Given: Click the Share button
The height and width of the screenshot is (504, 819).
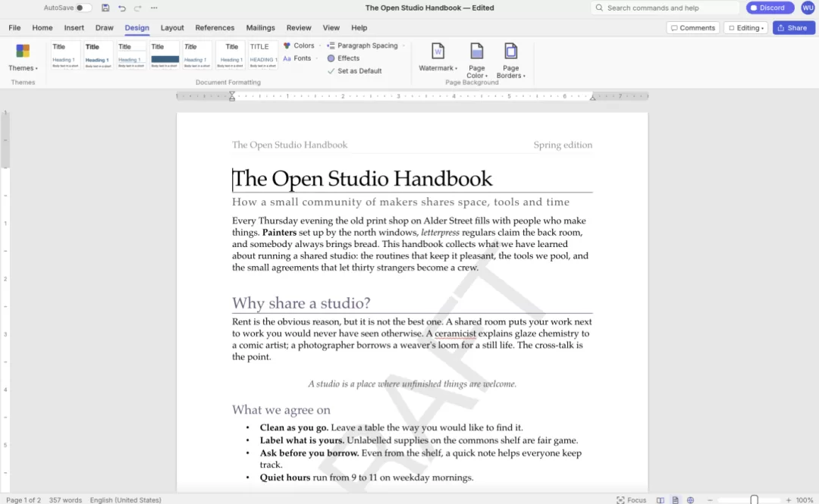Looking at the screenshot, I should [793, 28].
